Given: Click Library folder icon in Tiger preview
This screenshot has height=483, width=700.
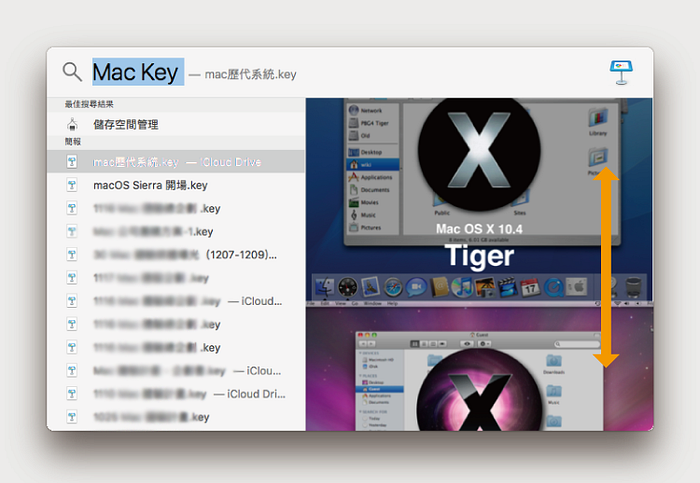Looking at the screenshot, I should click(x=598, y=118).
